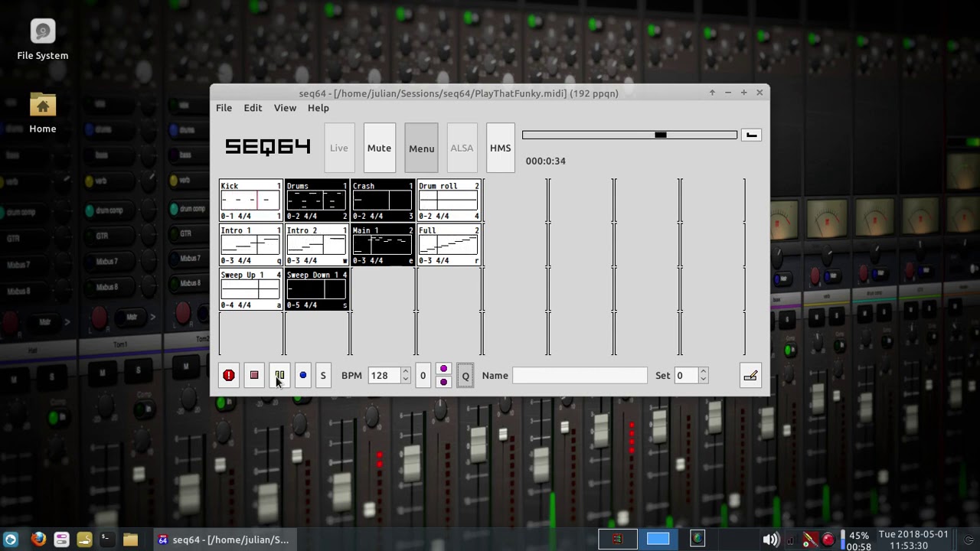980x551 pixels.
Task: Toggle the S snapshot button
Action: (323, 375)
